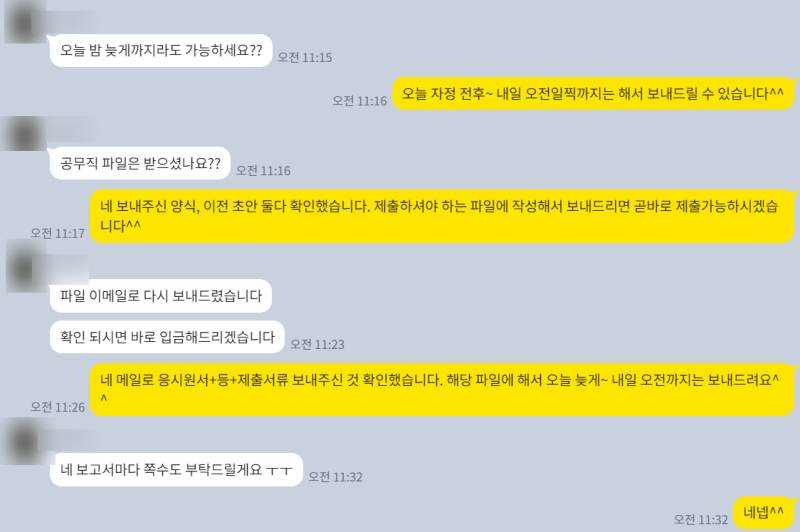This screenshot has height=532, width=800.
Task: Select the message 파일 이메일로 다시 보내드렸습니다
Action: coord(161,296)
